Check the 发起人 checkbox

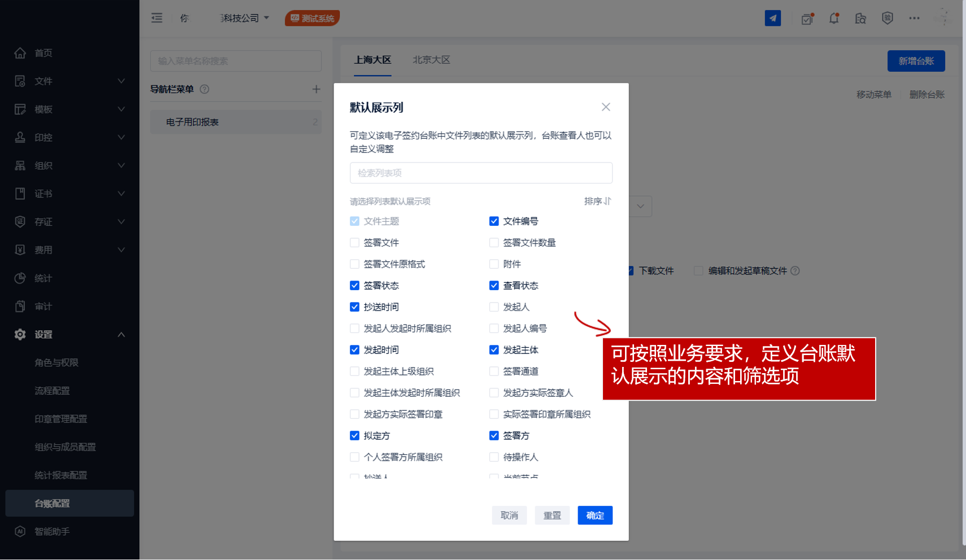[x=494, y=307]
